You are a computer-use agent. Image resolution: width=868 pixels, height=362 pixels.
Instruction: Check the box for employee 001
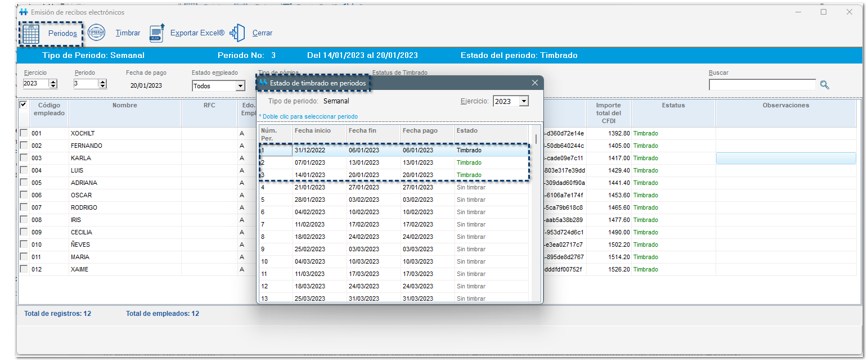(x=24, y=134)
